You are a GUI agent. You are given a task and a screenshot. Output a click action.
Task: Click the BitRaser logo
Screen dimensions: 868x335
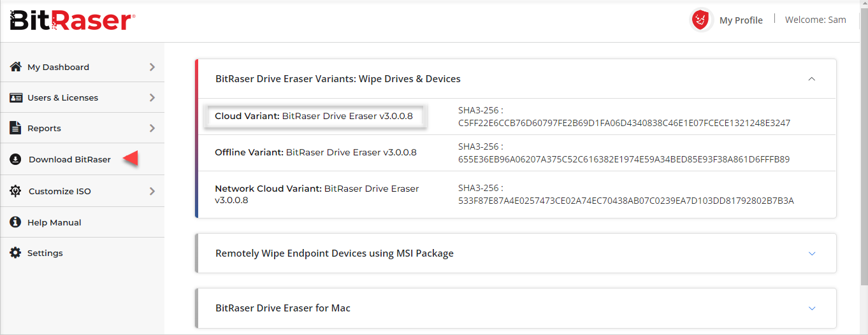click(72, 20)
